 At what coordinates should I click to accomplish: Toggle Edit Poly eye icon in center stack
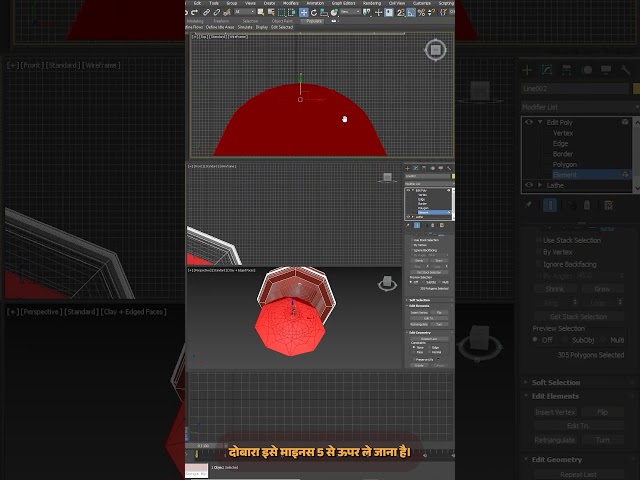pos(408,190)
